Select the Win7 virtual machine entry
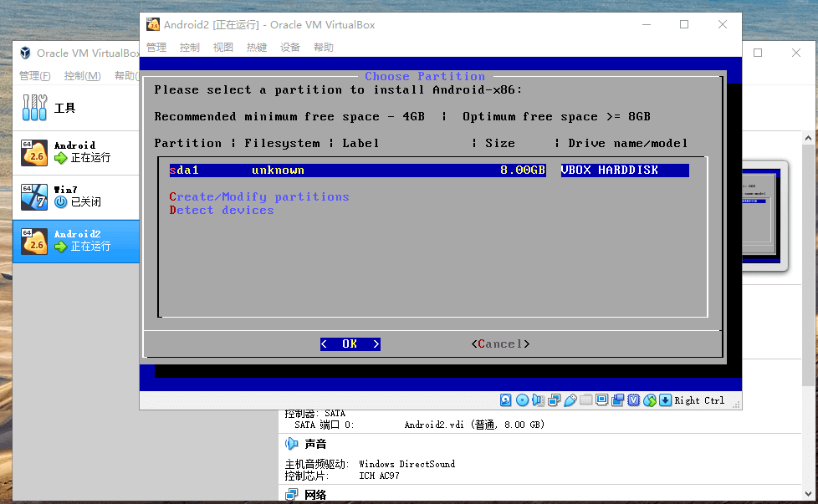The height and width of the screenshot is (504, 818). 75,196
